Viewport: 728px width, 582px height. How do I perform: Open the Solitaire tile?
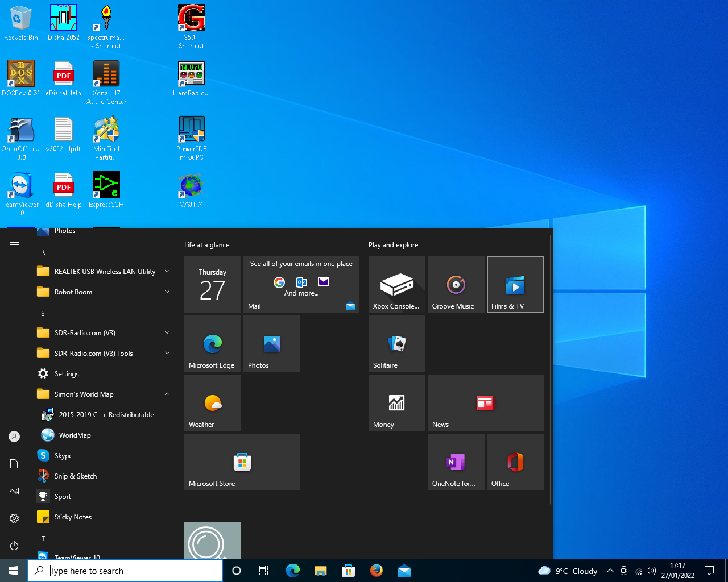[396, 344]
